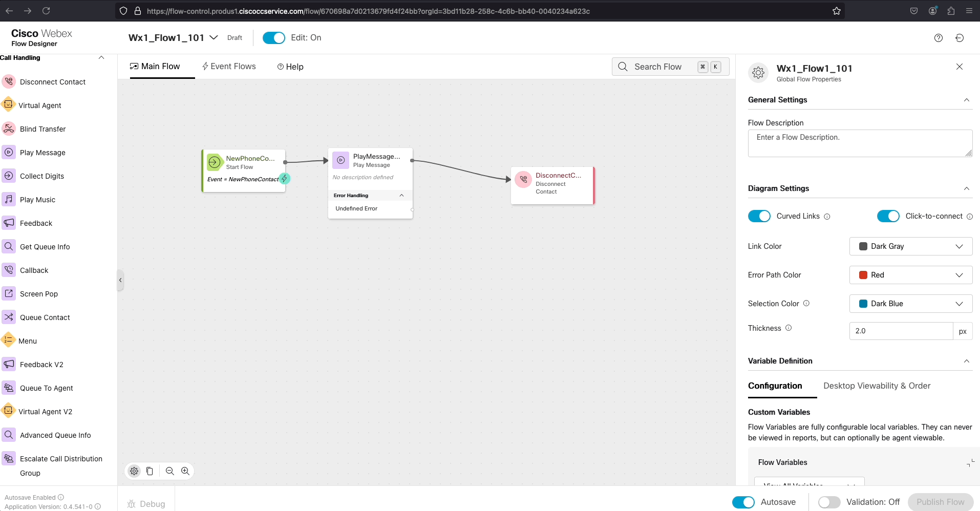
Task: Turn off the Edit mode toggle
Action: 273,38
